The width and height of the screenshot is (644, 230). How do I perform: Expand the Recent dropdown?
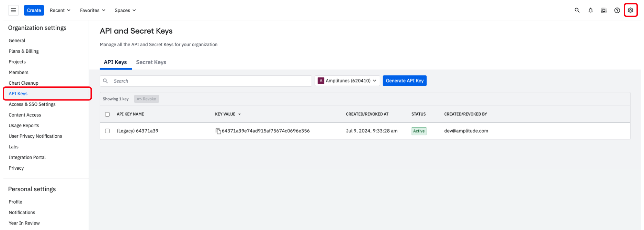point(60,10)
